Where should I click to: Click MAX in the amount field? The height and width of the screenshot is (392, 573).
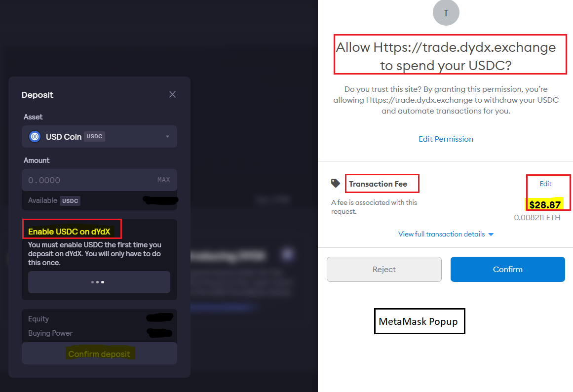pos(164,180)
